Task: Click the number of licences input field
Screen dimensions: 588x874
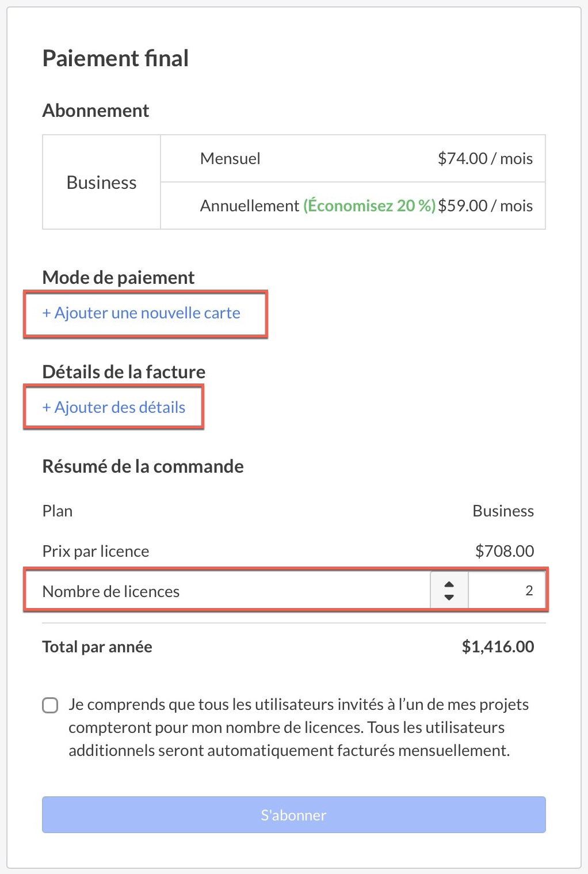Action: point(506,591)
